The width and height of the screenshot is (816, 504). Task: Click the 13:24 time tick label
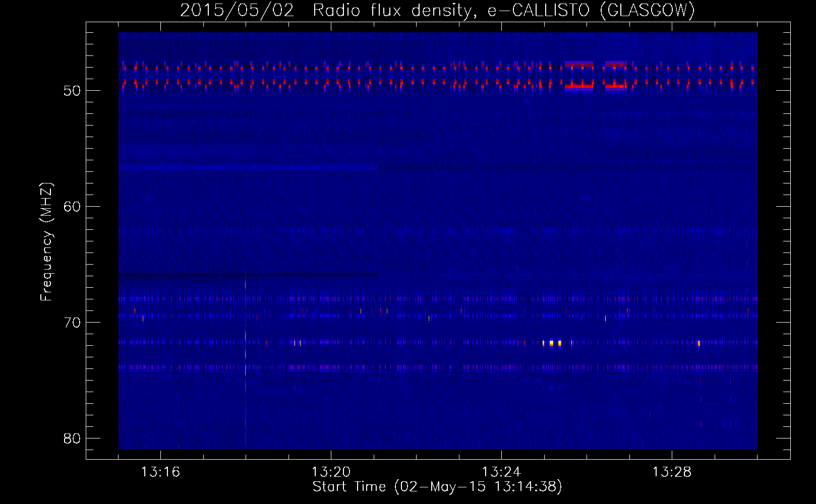coord(501,472)
